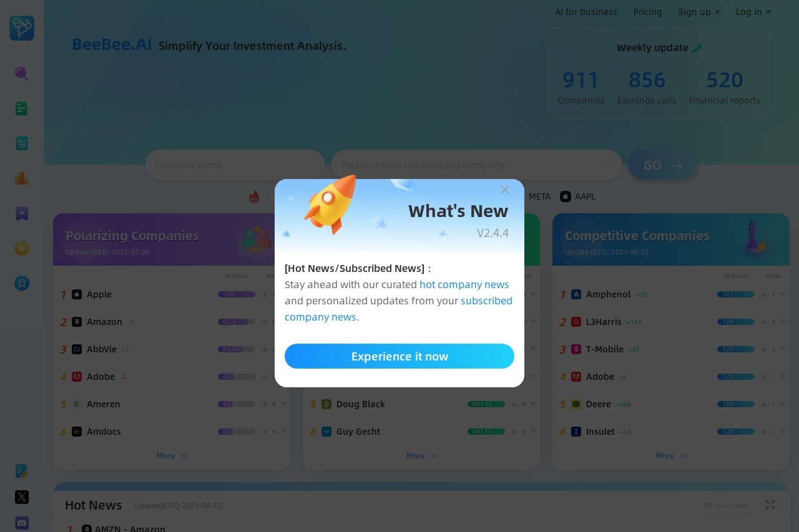Viewport: 799px width, 532px height.
Task: Click the AbbVie company logo
Action: click(77, 349)
